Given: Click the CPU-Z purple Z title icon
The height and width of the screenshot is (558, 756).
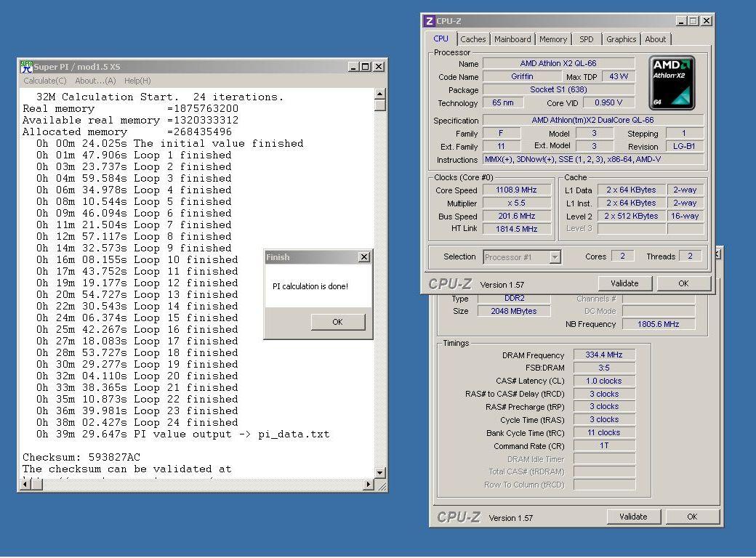Looking at the screenshot, I should point(429,21).
